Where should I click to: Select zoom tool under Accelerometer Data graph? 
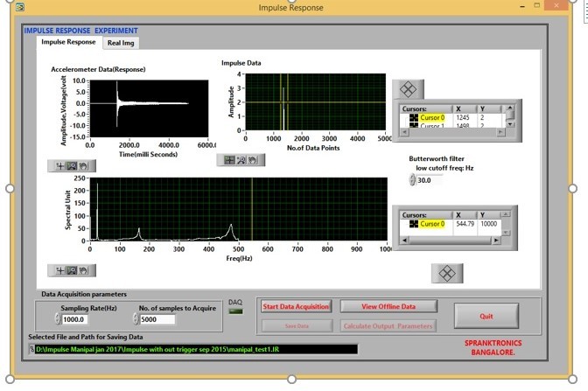tap(72, 165)
